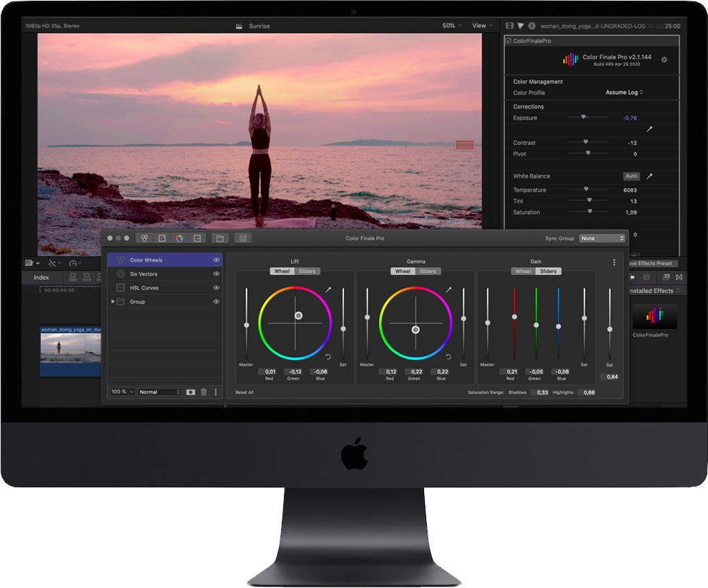The width and height of the screenshot is (708, 588).
Task: Click the camera snapshot icon below layers
Action: 191,392
